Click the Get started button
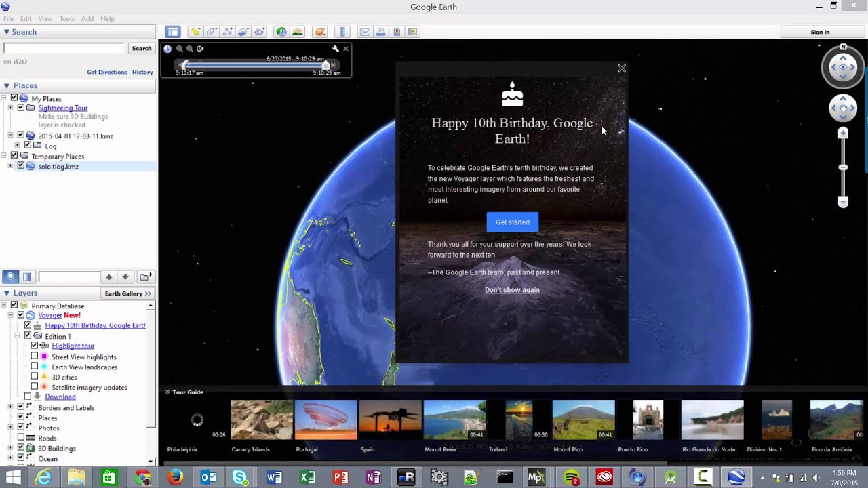Image resolution: width=868 pixels, height=488 pixels. point(513,222)
